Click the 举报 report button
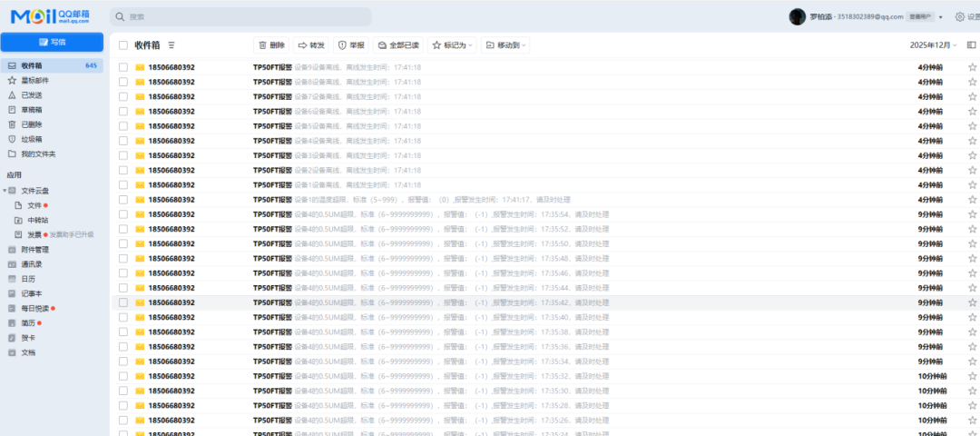Viewport: 980px width, 436px height. pos(350,45)
